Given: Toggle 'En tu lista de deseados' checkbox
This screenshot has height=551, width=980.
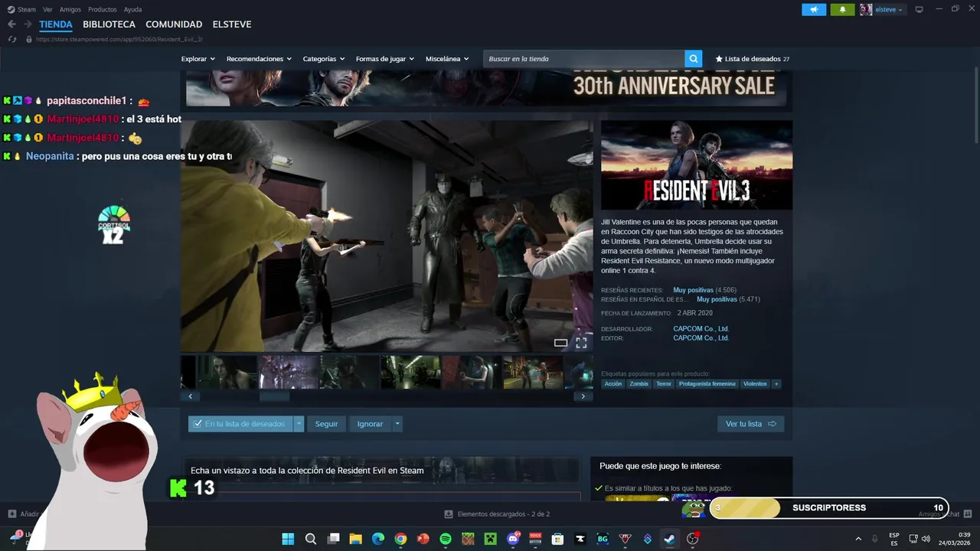Looking at the screenshot, I should (198, 424).
